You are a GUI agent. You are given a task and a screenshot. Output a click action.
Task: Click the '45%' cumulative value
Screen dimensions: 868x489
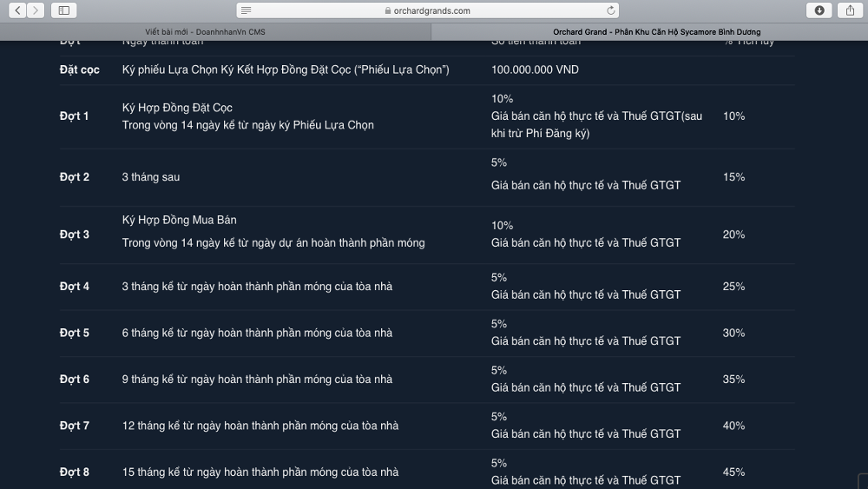point(733,472)
